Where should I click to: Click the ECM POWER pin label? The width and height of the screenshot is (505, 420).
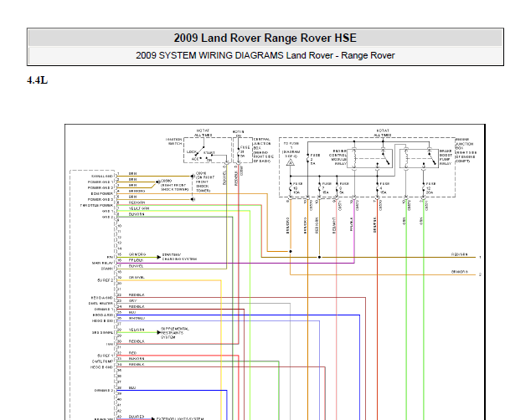click(102, 194)
